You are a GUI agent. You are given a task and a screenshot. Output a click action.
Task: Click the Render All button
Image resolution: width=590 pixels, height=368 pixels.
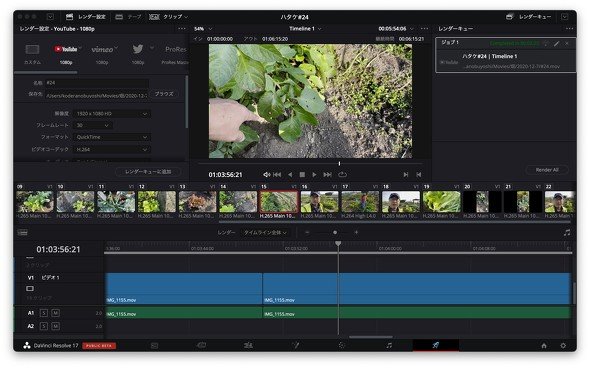[547, 170]
